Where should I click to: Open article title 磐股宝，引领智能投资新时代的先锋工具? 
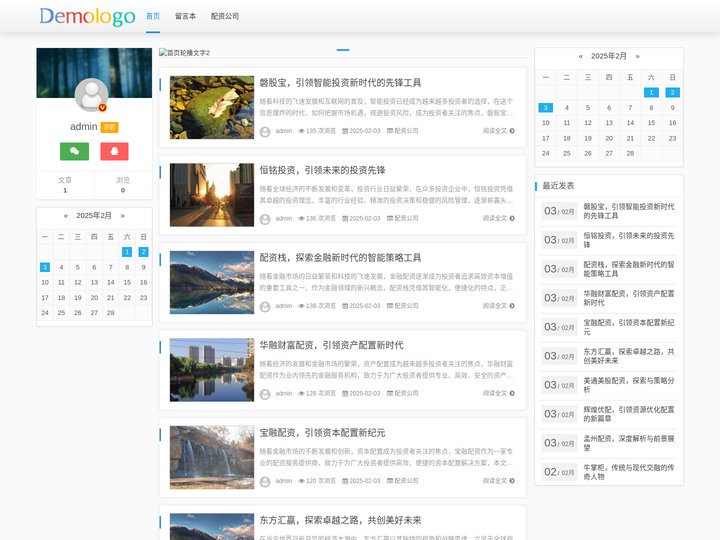(340, 83)
